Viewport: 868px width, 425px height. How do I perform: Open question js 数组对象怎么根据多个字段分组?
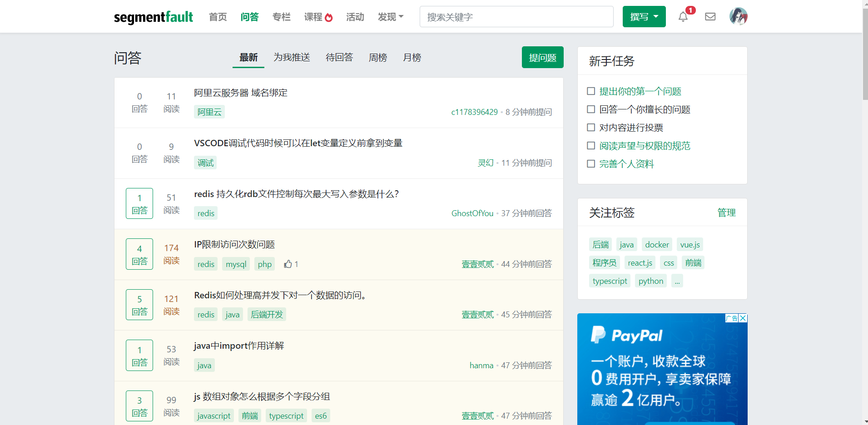click(262, 396)
